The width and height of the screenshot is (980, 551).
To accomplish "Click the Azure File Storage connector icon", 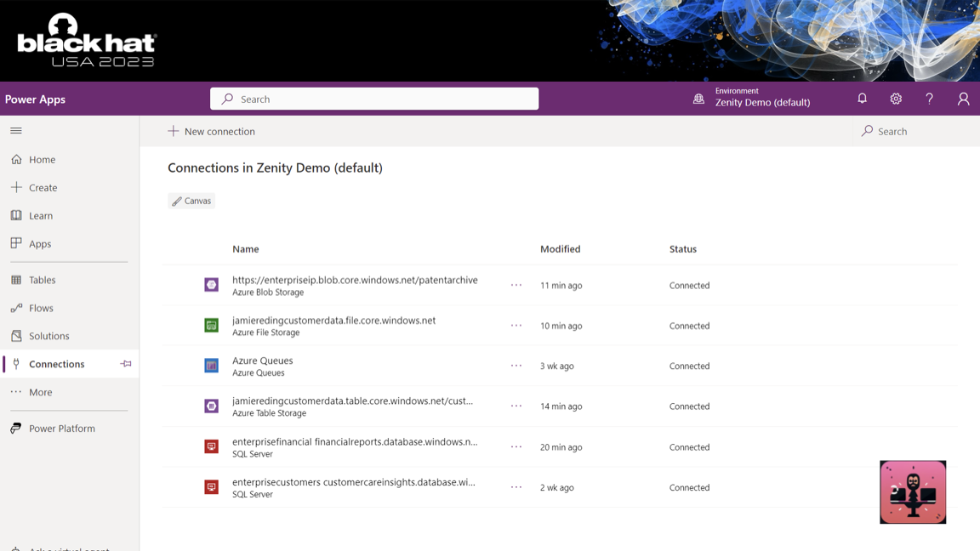I will (x=211, y=325).
